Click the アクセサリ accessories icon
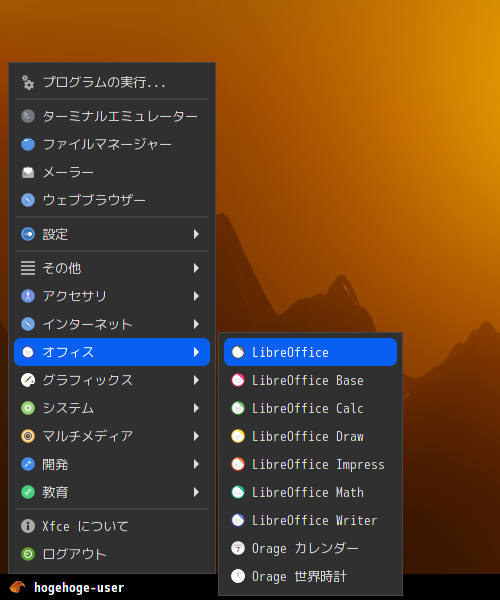 tap(28, 296)
